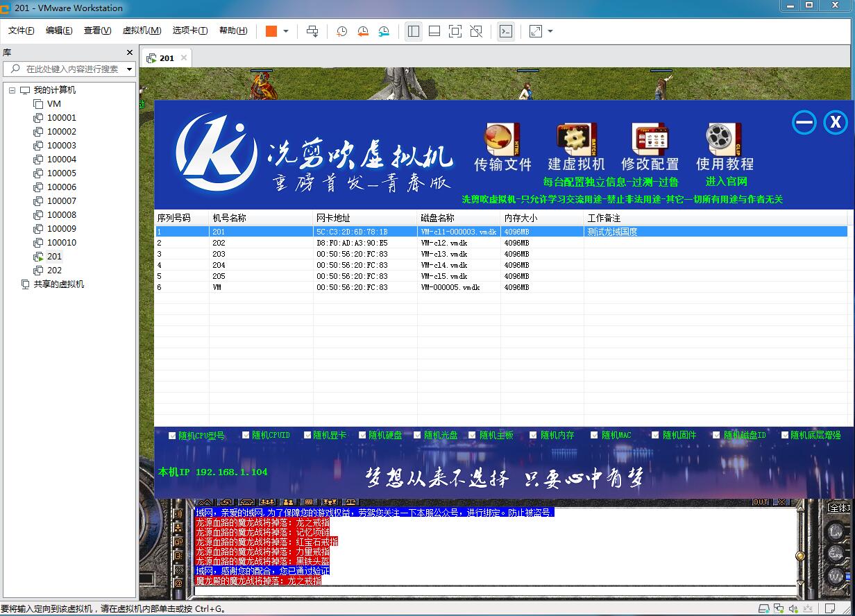Toggle the 随机显卡 checkbox
The height and width of the screenshot is (616, 855).
point(307,436)
